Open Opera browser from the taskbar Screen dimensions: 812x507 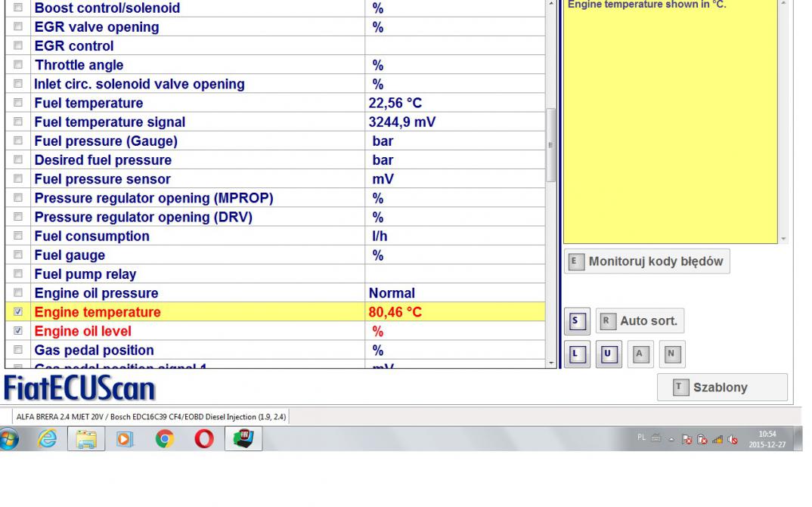click(x=204, y=439)
